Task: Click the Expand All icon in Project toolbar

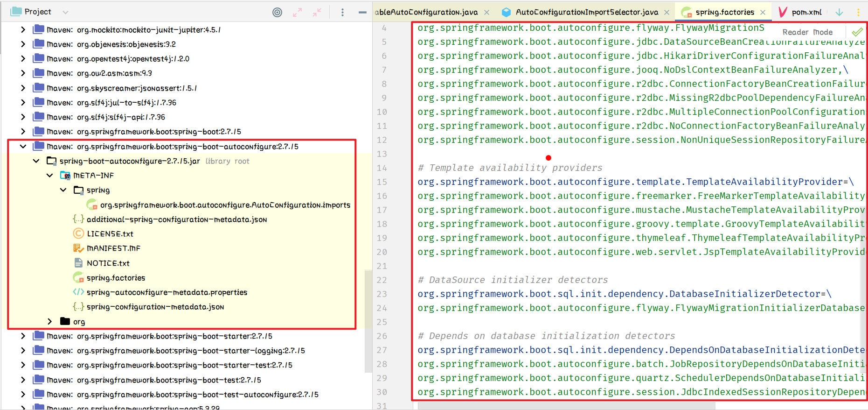Action: pyautogui.click(x=297, y=12)
